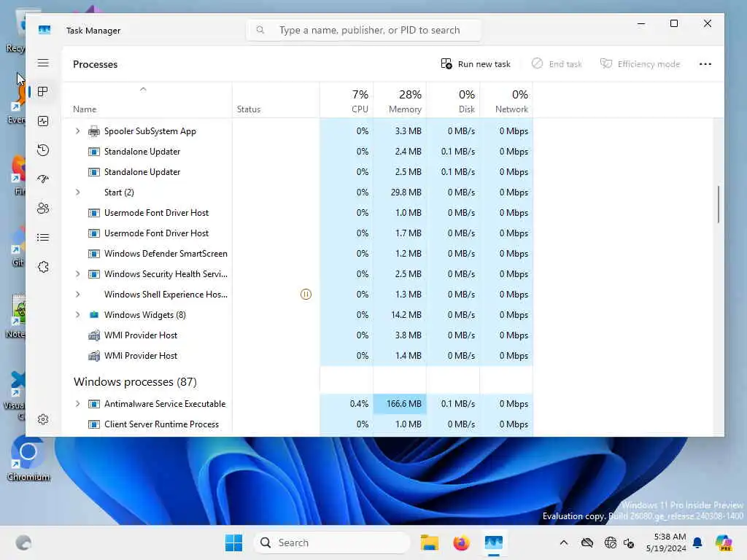Screen dimensions: 747x560
Task: Expand the Start (2) process group
Action: coord(77,192)
